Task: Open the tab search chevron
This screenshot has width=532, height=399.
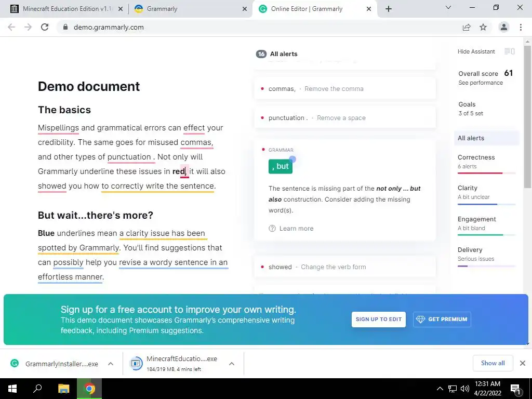Action: [x=448, y=7]
